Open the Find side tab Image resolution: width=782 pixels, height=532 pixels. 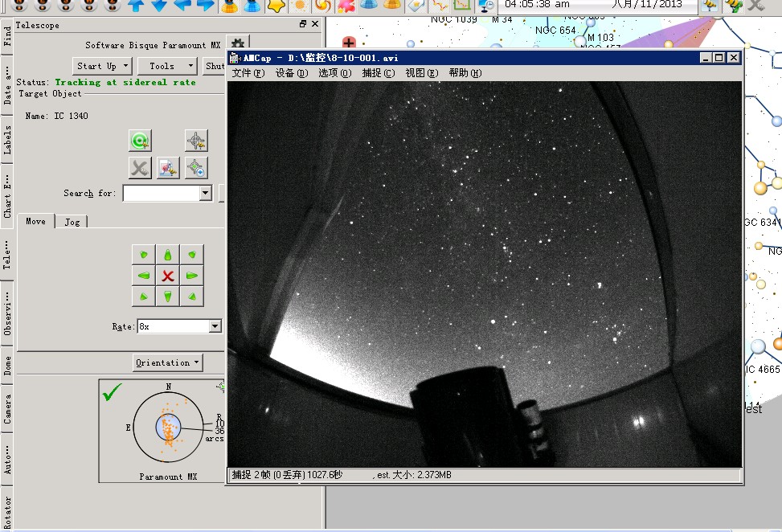point(7,37)
